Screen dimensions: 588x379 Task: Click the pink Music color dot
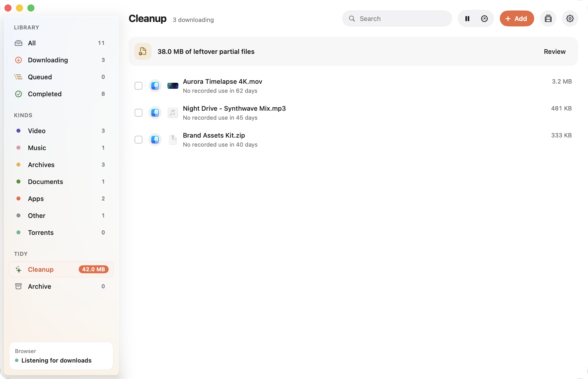tap(18, 148)
